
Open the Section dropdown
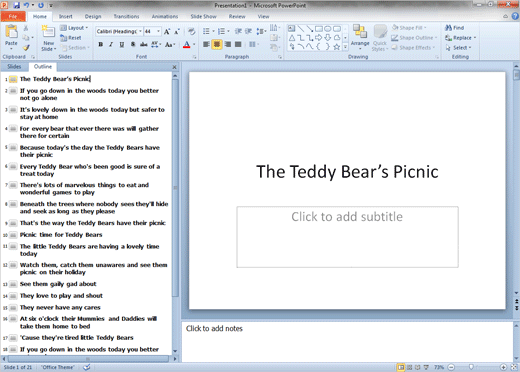click(75, 48)
